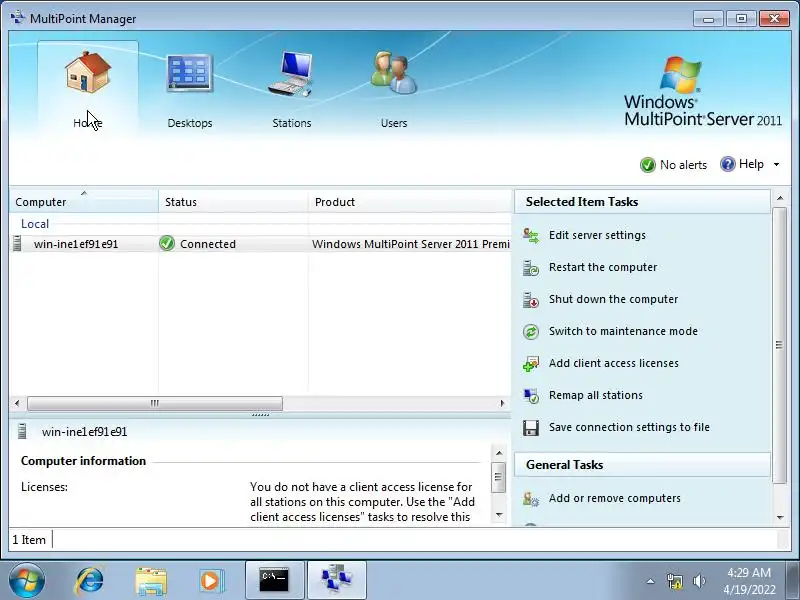Choose Restart the computer
The width and height of the screenshot is (800, 600).
(603, 267)
